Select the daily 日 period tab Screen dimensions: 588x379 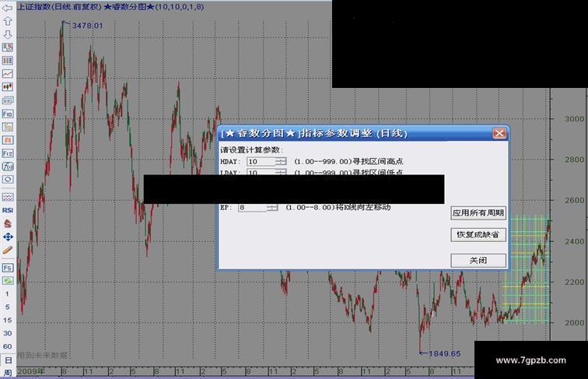click(8, 360)
